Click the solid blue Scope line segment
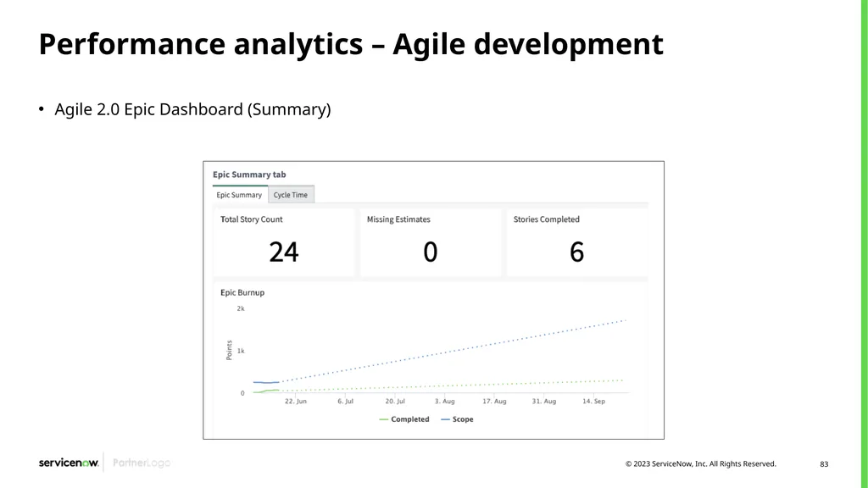Screen dimensions: 868x488 [x=266, y=382]
